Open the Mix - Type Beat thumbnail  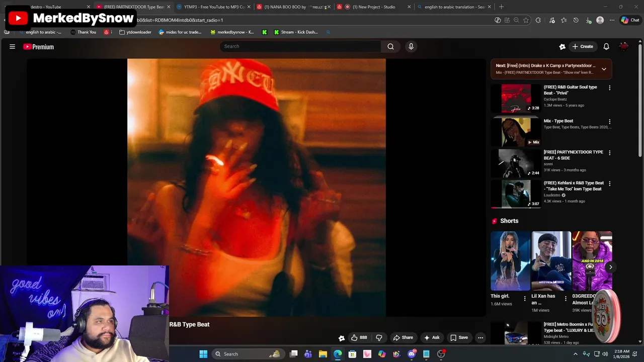point(516,132)
